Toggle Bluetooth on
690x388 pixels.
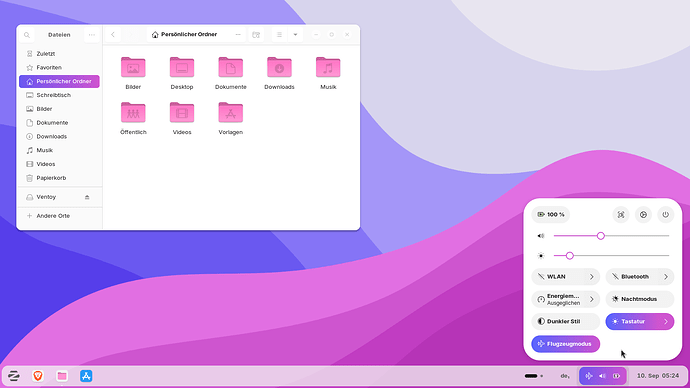tap(632, 277)
